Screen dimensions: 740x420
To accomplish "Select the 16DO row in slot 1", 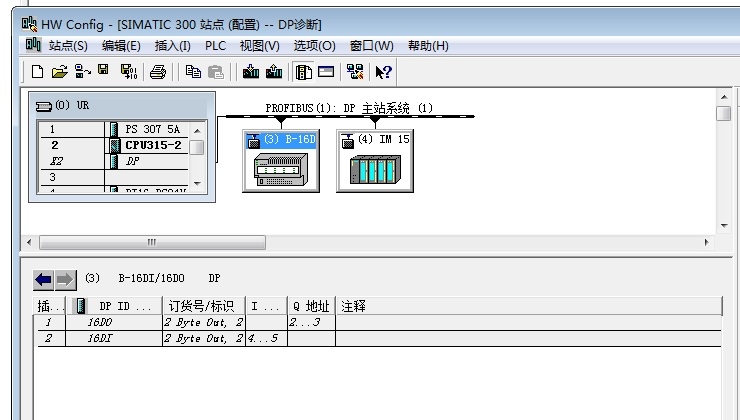I will pos(379,322).
